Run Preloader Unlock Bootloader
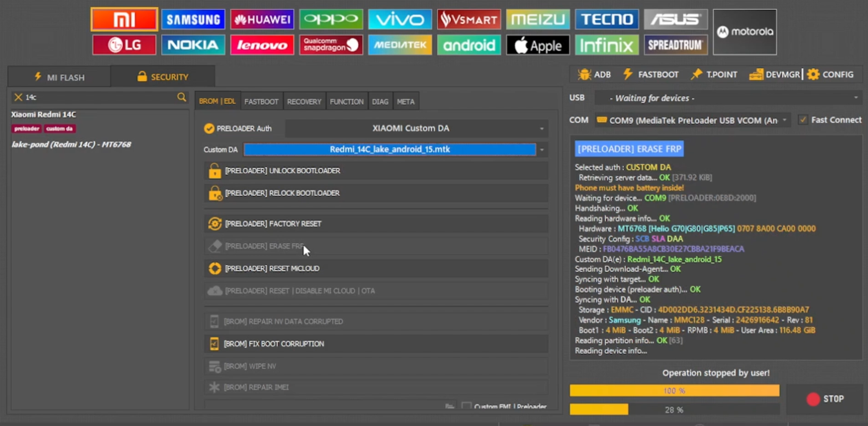This screenshot has width=868, height=426. click(x=376, y=171)
